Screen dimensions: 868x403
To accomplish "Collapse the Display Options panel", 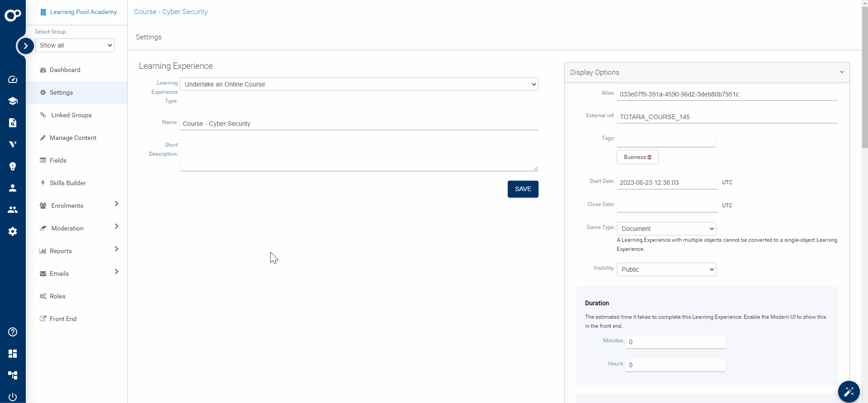I will pos(841,72).
